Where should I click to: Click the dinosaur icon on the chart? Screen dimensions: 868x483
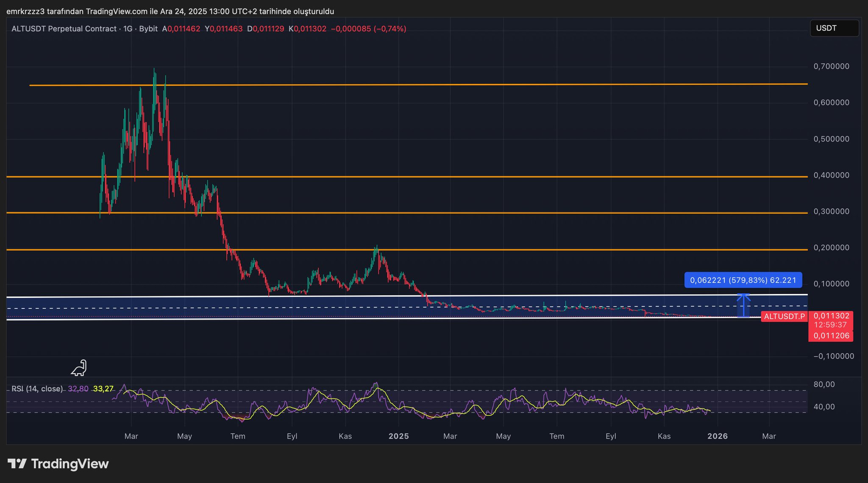79,368
